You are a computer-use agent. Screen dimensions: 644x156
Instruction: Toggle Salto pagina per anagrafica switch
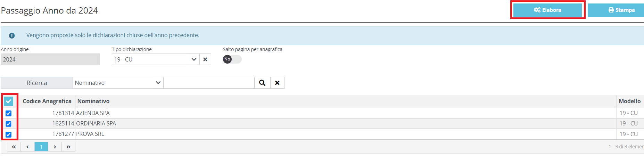(x=232, y=59)
